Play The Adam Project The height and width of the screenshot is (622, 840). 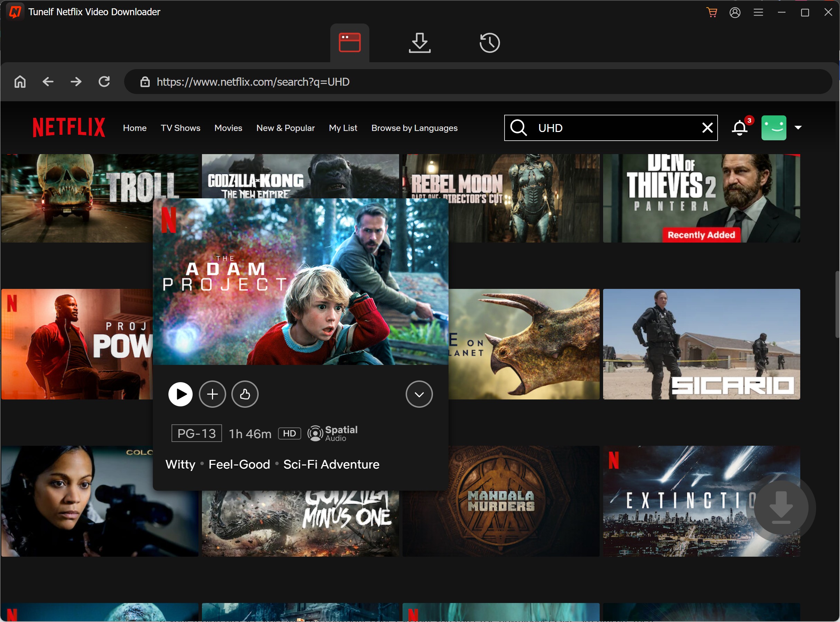tap(180, 394)
